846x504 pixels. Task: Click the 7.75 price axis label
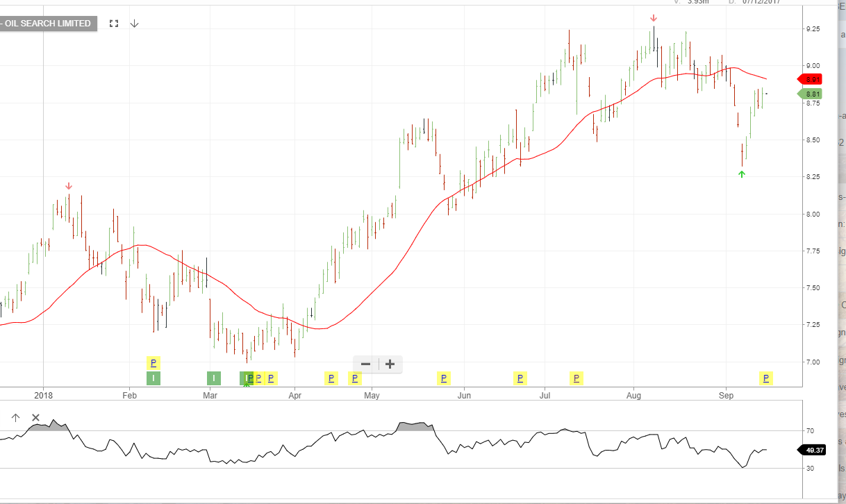[812, 251]
